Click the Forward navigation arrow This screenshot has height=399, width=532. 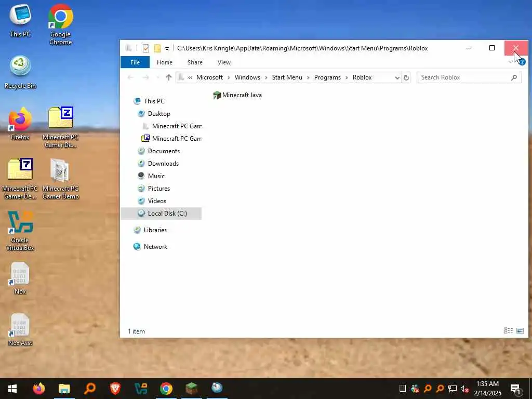click(145, 77)
